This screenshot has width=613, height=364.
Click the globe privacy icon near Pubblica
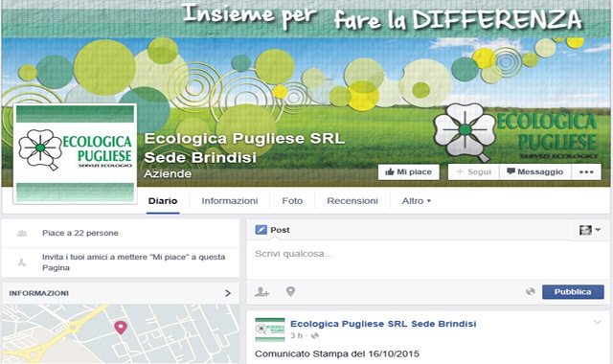[x=531, y=291]
